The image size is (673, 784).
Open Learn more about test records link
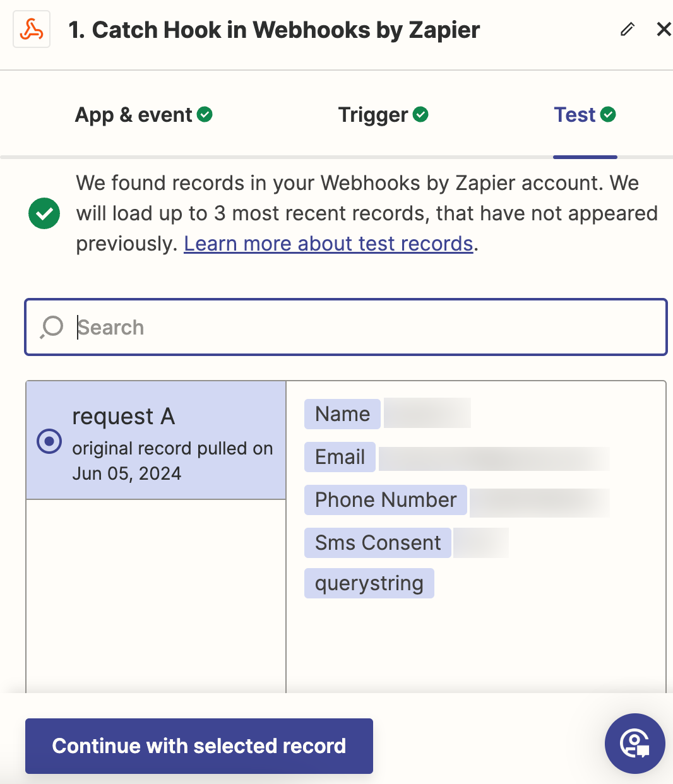tap(328, 244)
